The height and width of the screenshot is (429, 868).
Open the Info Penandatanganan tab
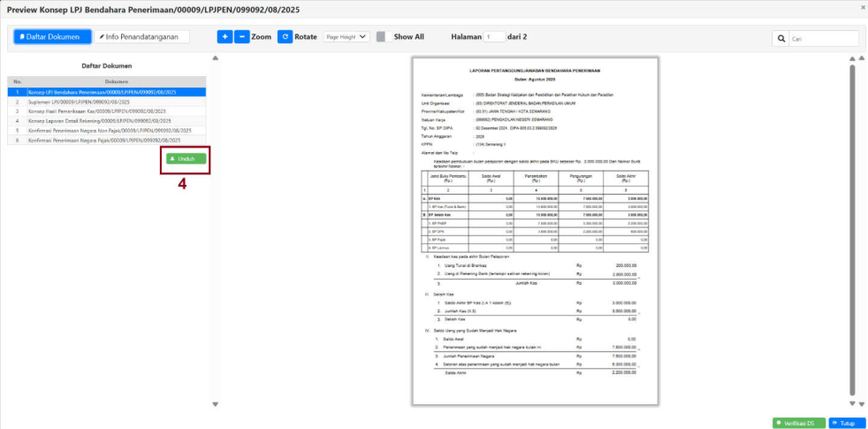click(x=141, y=37)
